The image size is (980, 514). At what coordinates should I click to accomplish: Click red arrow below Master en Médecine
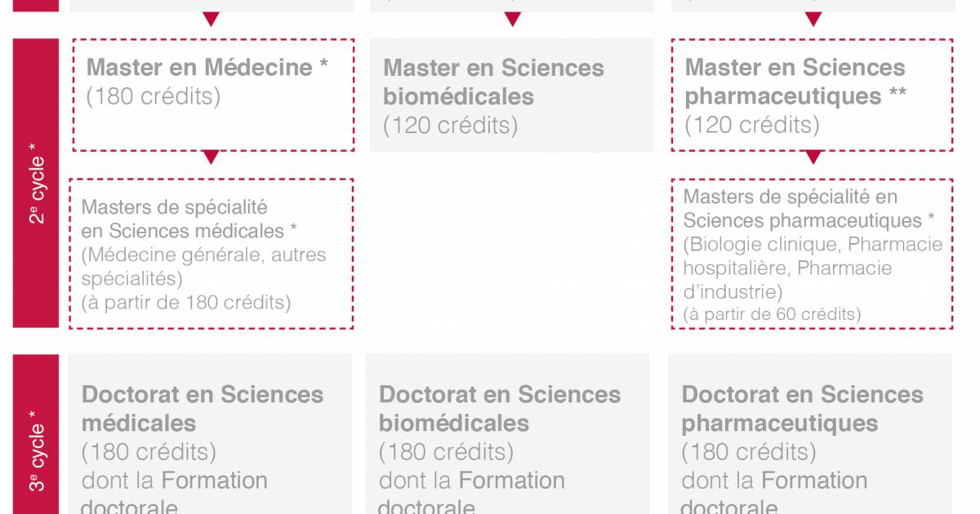(212, 157)
